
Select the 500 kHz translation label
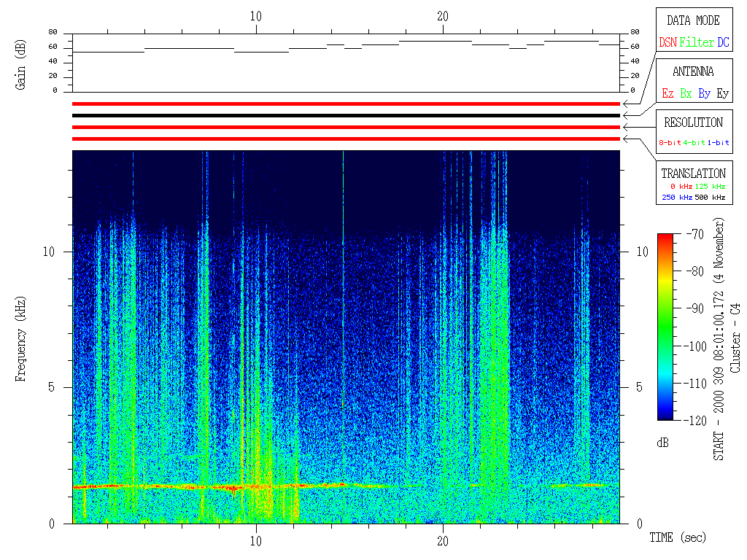(x=710, y=198)
